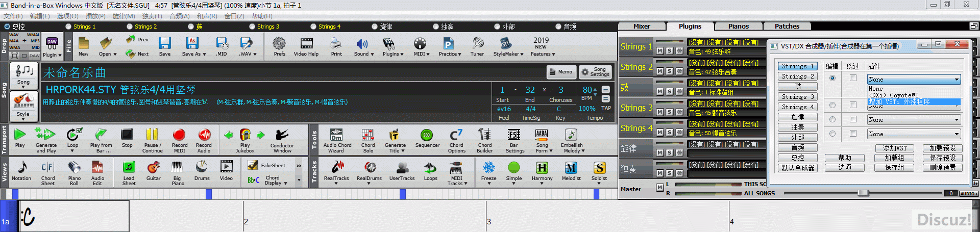The width and height of the screenshot is (980, 232).
Task: Open the Chord Builder
Action: tap(484, 140)
